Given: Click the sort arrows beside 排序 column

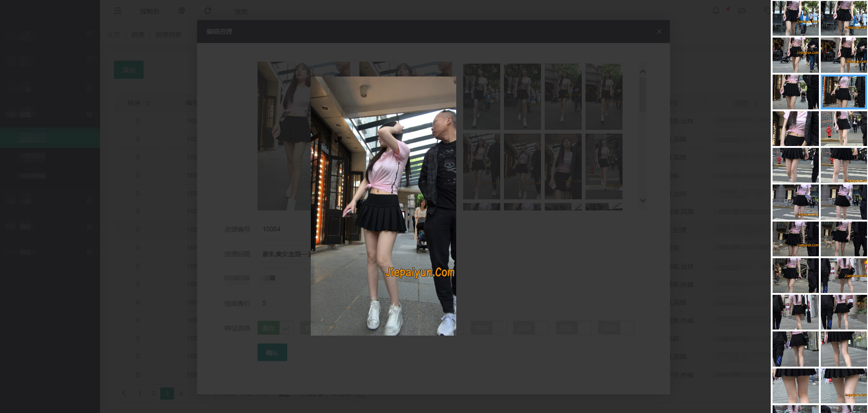Looking at the screenshot, I should [148, 103].
